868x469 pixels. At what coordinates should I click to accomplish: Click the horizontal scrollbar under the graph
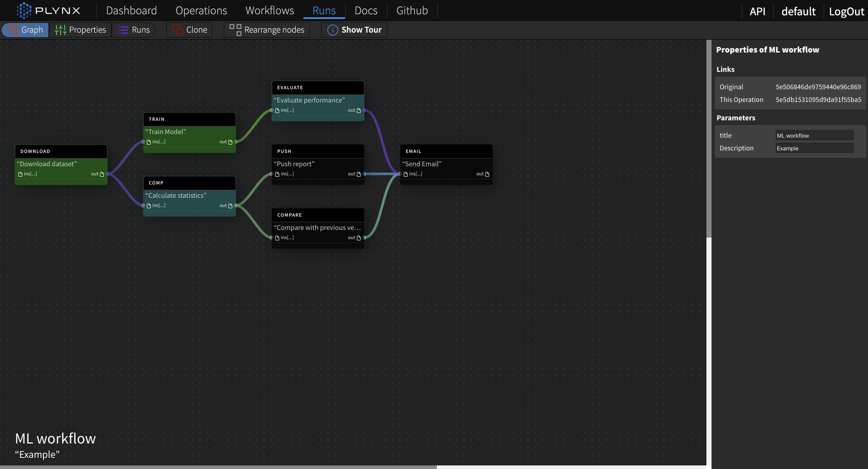218,467
